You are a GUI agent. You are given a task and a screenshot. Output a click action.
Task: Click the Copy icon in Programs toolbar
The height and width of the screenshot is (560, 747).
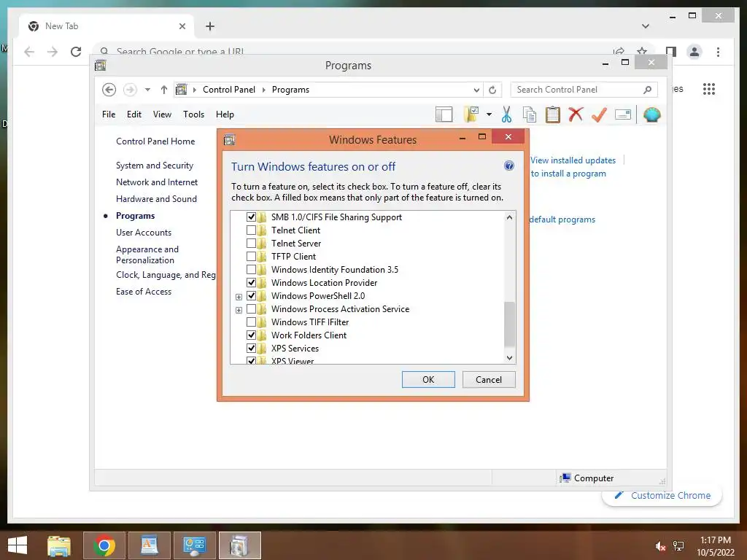pos(530,114)
